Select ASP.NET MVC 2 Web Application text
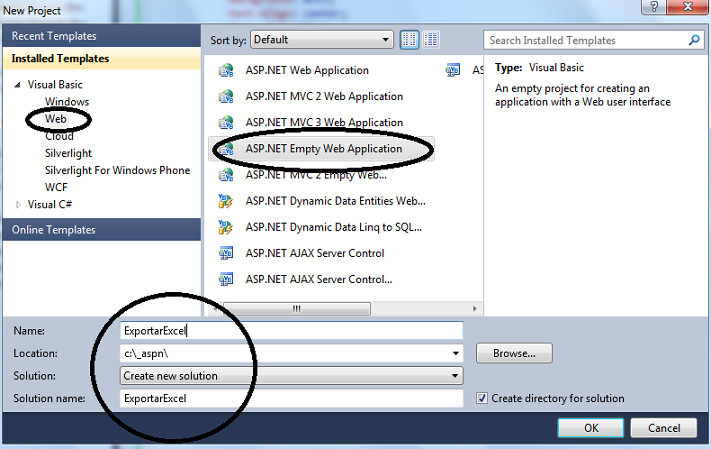711x449 pixels. click(x=324, y=97)
